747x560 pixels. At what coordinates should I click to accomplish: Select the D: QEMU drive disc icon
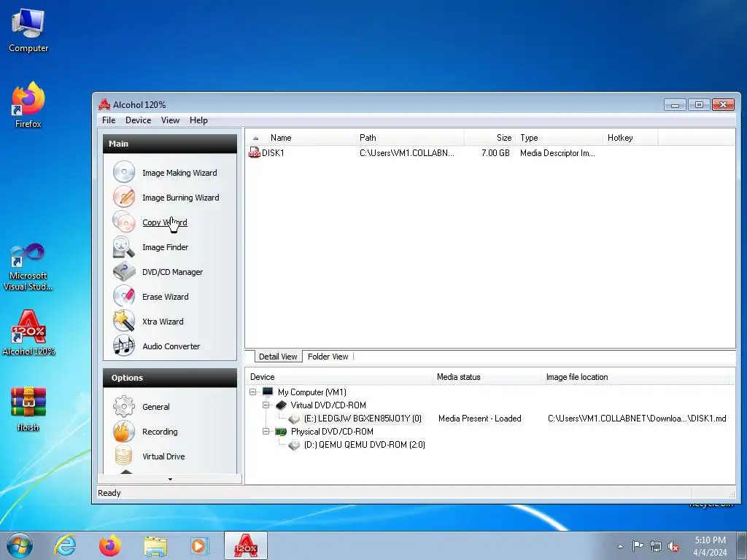pos(294,445)
